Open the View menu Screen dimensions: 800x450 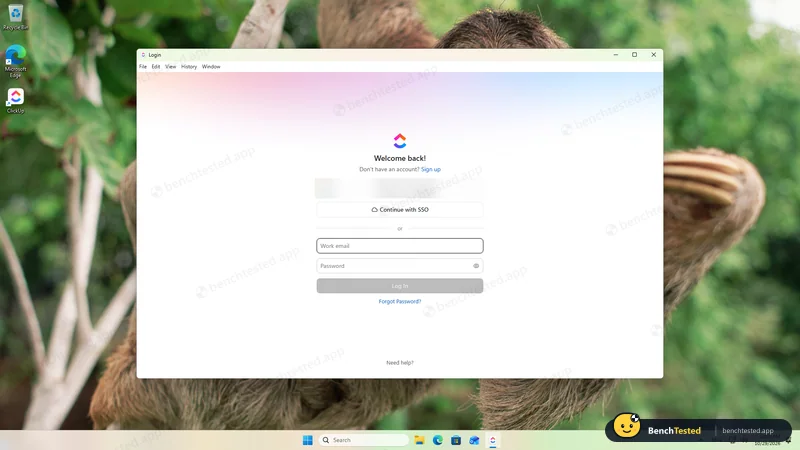pos(170,67)
